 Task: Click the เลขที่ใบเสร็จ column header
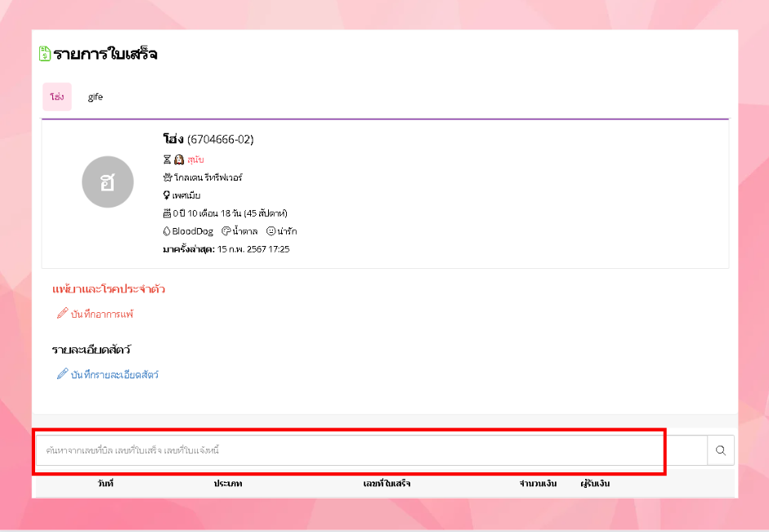(387, 484)
